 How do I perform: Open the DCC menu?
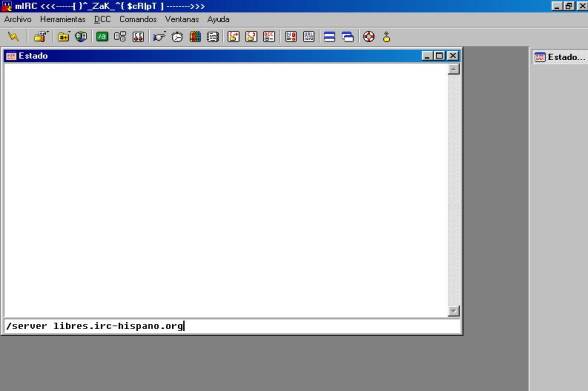pyautogui.click(x=102, y=19)
